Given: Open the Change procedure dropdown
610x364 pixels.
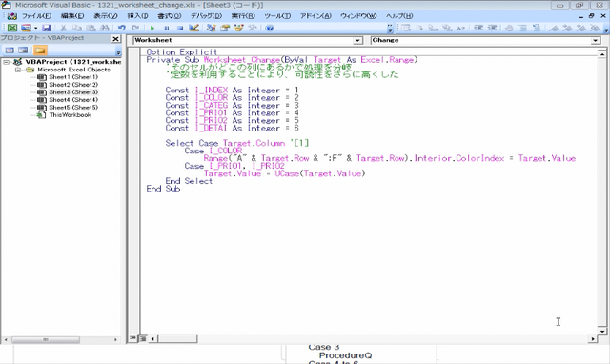Looking at the screenshot, I should pos(595,40).
